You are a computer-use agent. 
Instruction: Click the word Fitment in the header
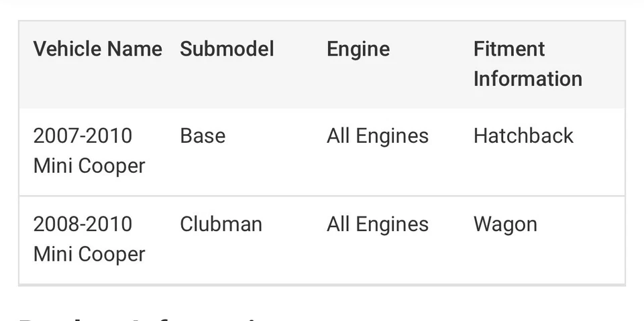(509, 49)
